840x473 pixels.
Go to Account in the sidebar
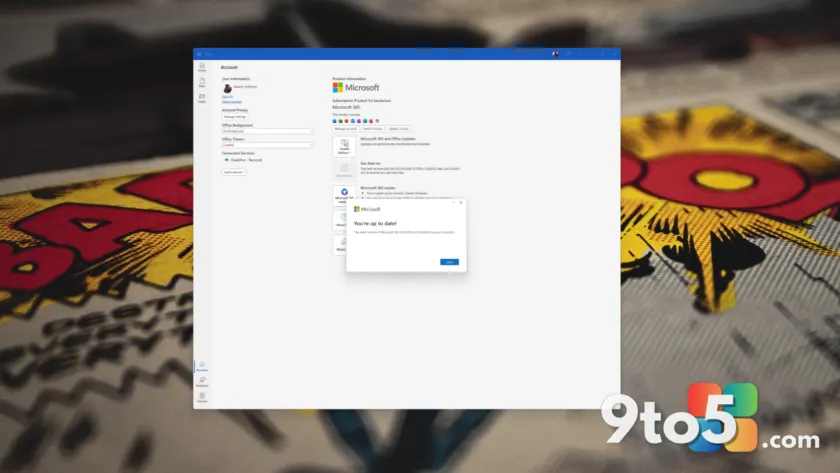click(202, 366)
